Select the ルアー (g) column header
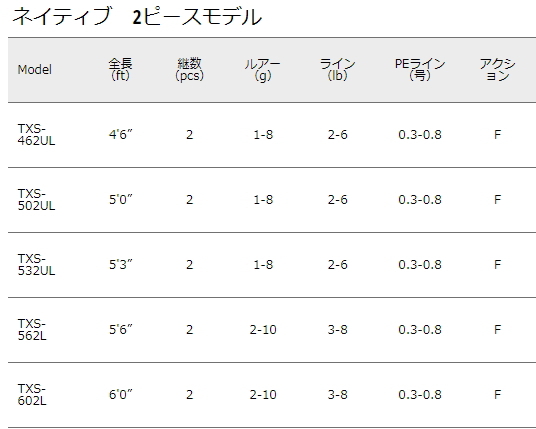536x429 pixels. [263, 69]
